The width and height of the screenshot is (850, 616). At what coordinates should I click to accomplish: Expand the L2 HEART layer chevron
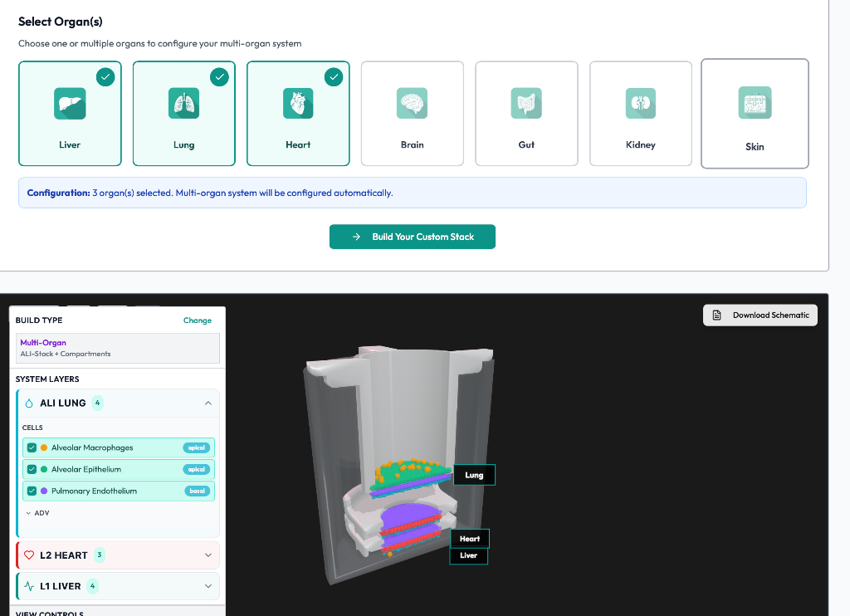tap(208, 555)
